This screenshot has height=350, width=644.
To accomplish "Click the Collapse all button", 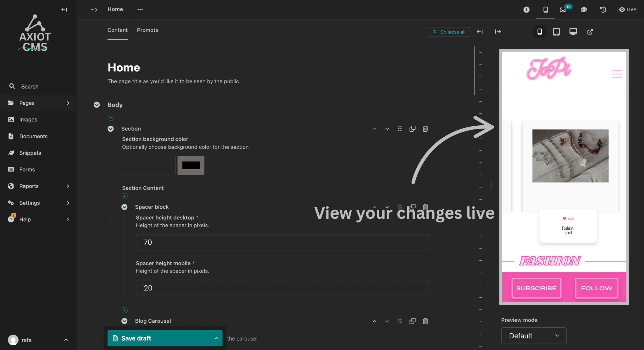I will (449, 32).
